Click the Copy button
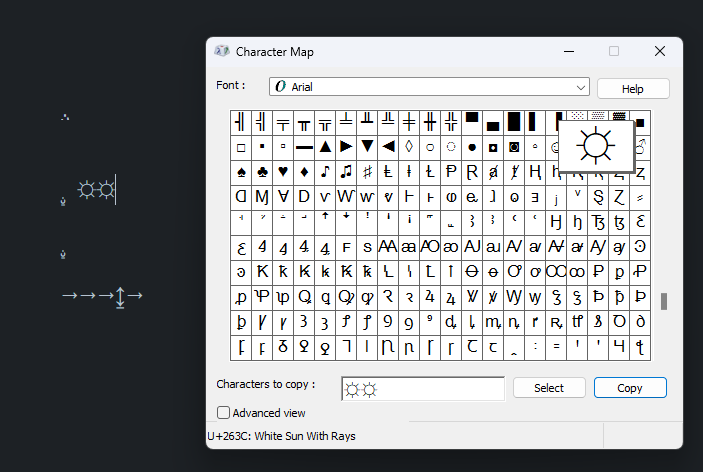The height and width of the screenshot is (472, 703). click(630, 388)
